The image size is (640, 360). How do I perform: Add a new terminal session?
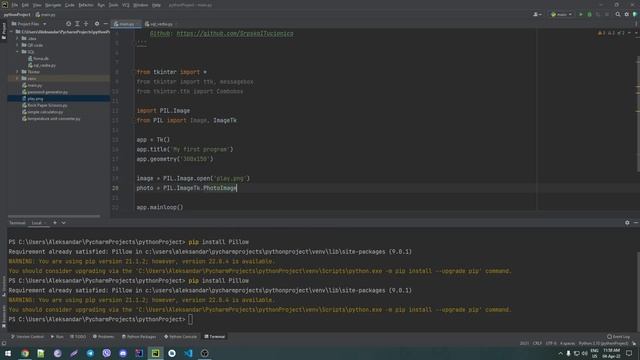pyautogui.click(x=55, y=223)
